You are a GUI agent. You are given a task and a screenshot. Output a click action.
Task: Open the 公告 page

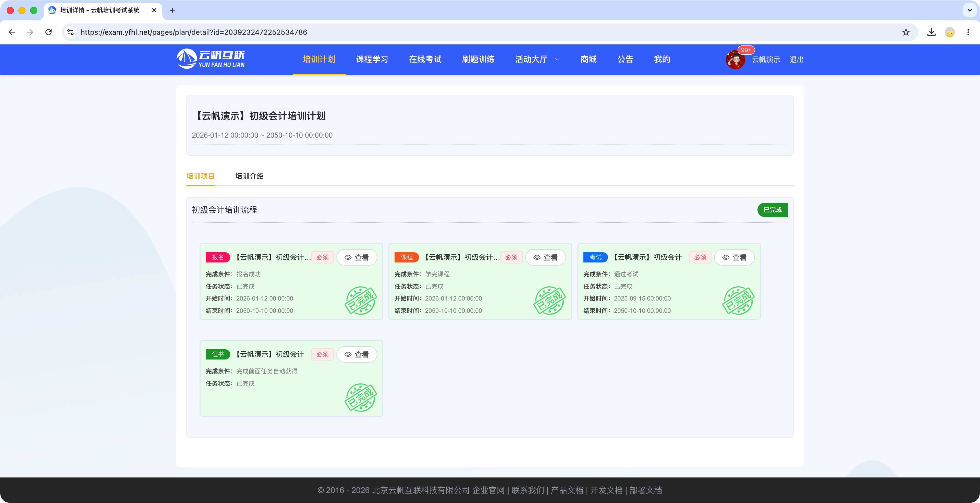click(625, 59)
